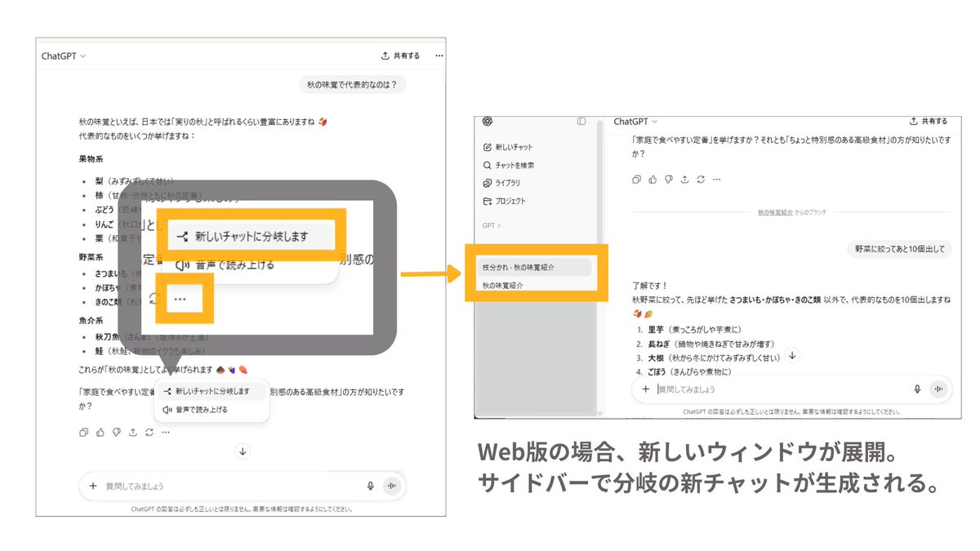Open the ChatGPT model dropdown in the window without sidebar
Screen dimensions: 980x551
64,56
